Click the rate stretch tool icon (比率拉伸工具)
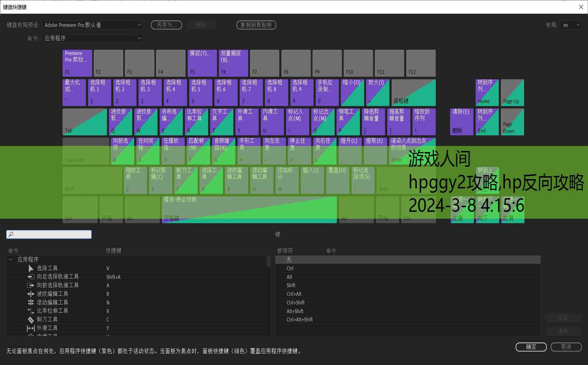The width and height of the screenshot is (588, 365). (x=31, y=311)
